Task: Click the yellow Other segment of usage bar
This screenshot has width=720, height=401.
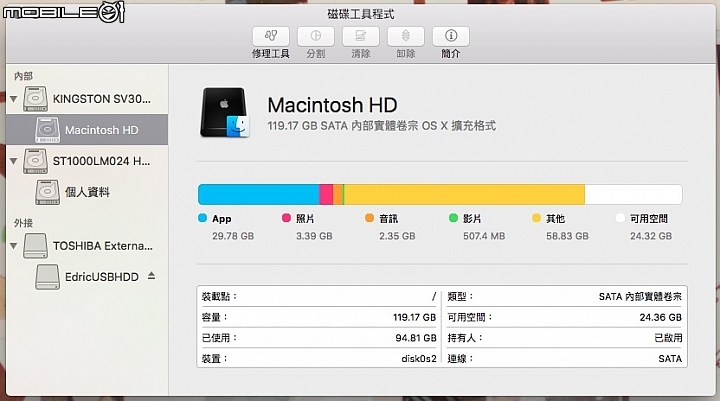Action: [464, 194]
